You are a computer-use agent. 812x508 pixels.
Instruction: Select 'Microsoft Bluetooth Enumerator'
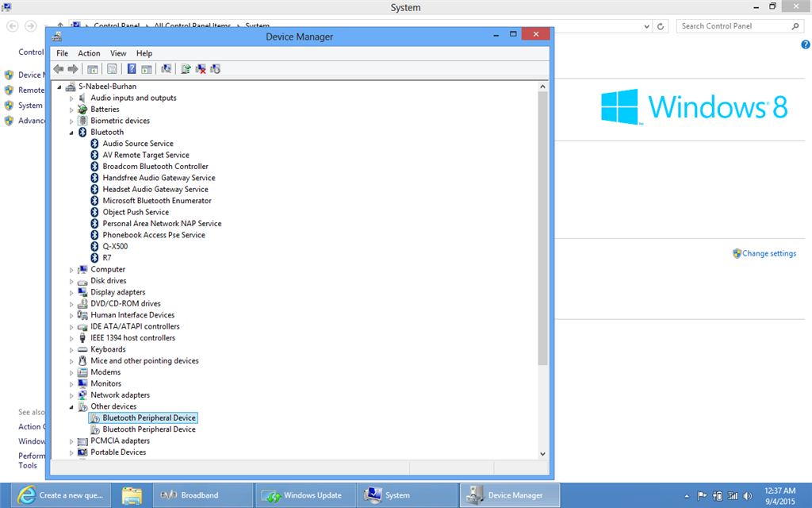pyautogui.click(x=157, y=201)
